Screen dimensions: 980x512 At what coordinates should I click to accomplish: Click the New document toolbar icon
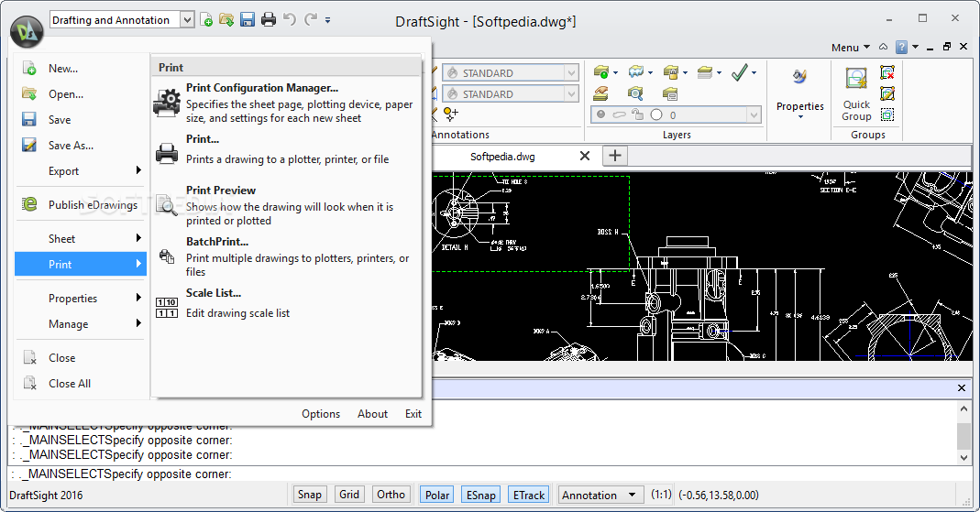click(206, 20)
